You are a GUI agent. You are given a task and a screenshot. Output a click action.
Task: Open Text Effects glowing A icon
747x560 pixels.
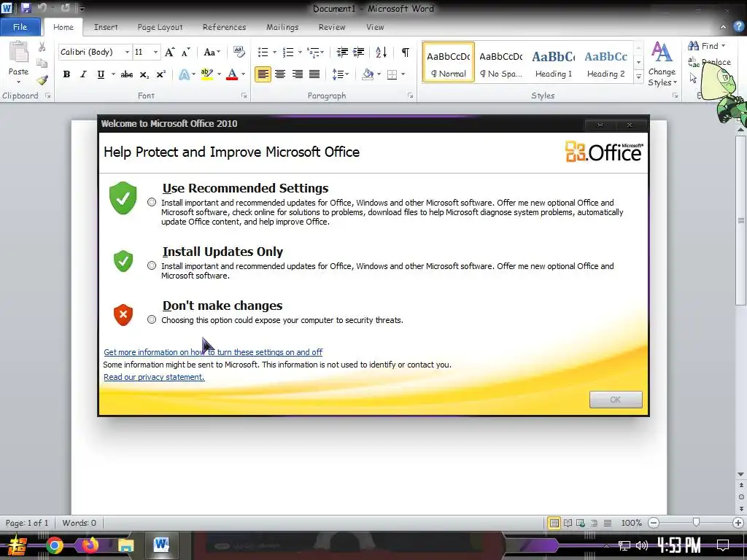[185, 74]
